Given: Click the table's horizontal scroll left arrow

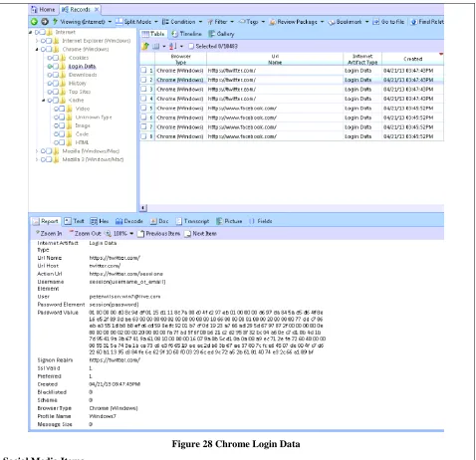Looking at the screenshot, I should click(143, 208).
